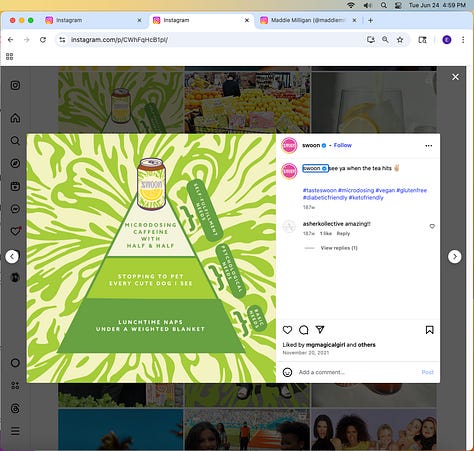This screenshot has width=474, height=451.
Task: Save post with bookmark icon
Action: coord(430,330)
